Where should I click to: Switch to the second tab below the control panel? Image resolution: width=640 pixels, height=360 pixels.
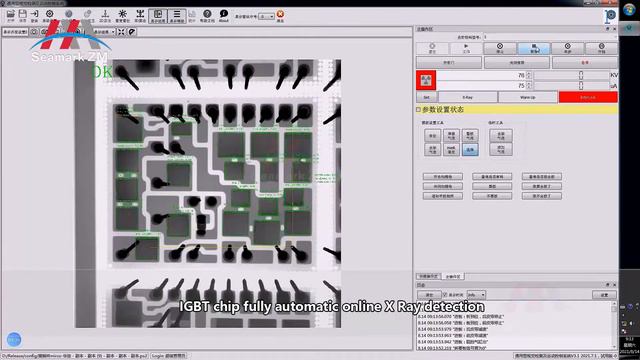(453, 276)
